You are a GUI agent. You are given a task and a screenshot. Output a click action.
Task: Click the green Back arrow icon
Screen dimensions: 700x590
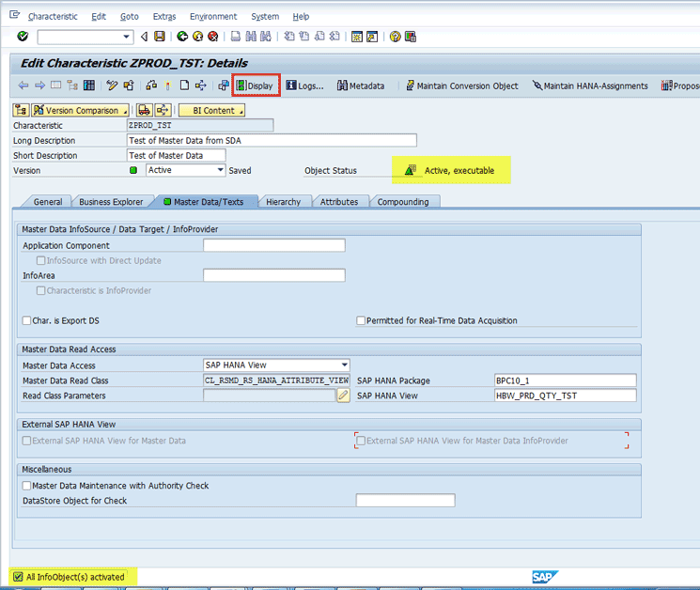pos(181,37)
